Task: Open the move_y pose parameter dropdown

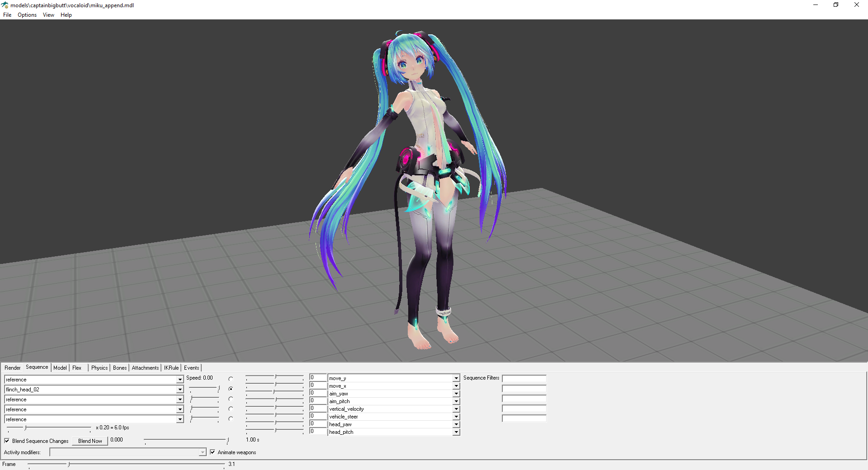Action: [x=456, y=378]
